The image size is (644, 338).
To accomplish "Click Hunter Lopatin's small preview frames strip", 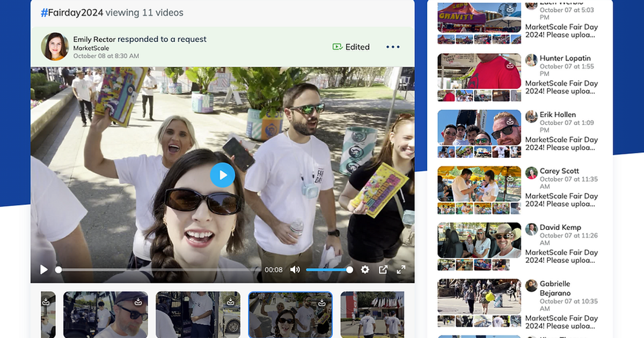I will [x=479, y=95].
